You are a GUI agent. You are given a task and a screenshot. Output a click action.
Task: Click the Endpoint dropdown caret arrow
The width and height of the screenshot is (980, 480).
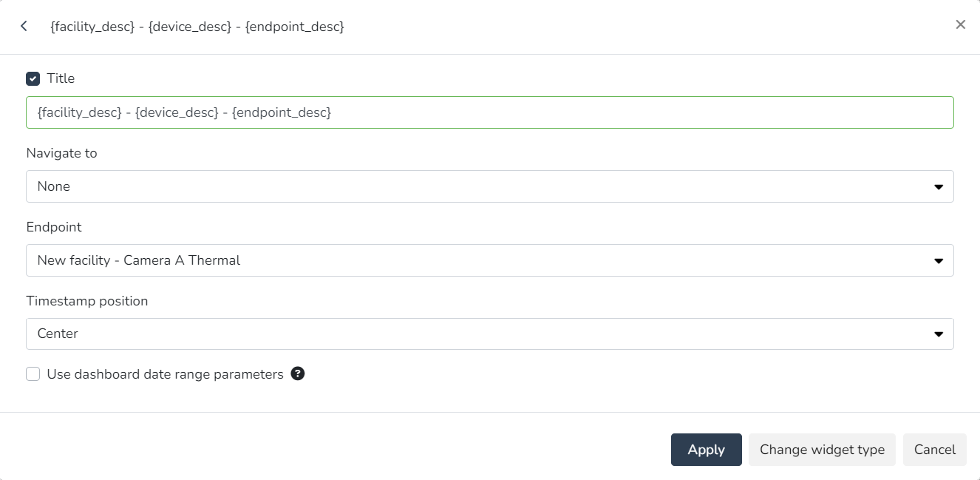tap(938, 261)
